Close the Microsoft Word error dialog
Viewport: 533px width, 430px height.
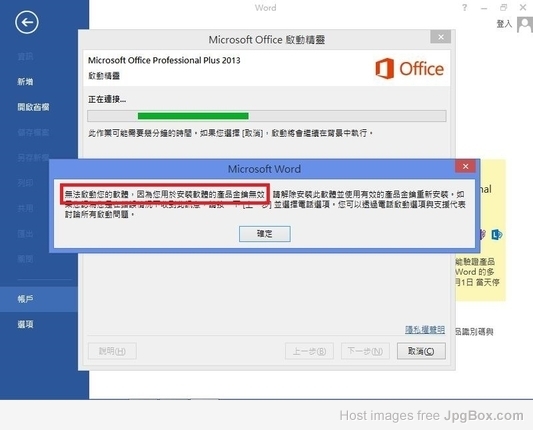click(x=465, y=166)
